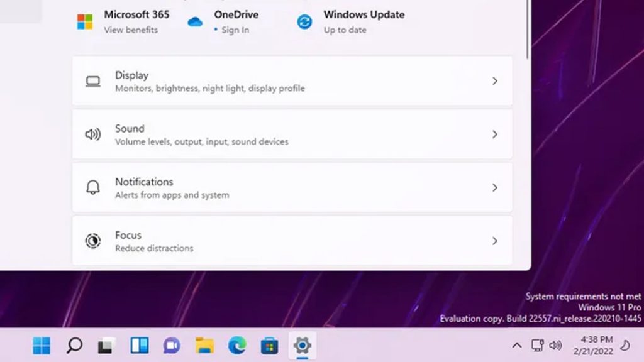Open the clock and date flyout

(597, 345)
